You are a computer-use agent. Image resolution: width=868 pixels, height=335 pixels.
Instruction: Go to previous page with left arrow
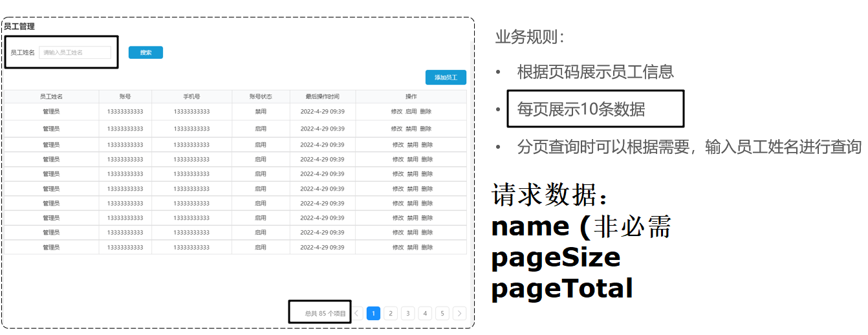(x=357, y=314)
